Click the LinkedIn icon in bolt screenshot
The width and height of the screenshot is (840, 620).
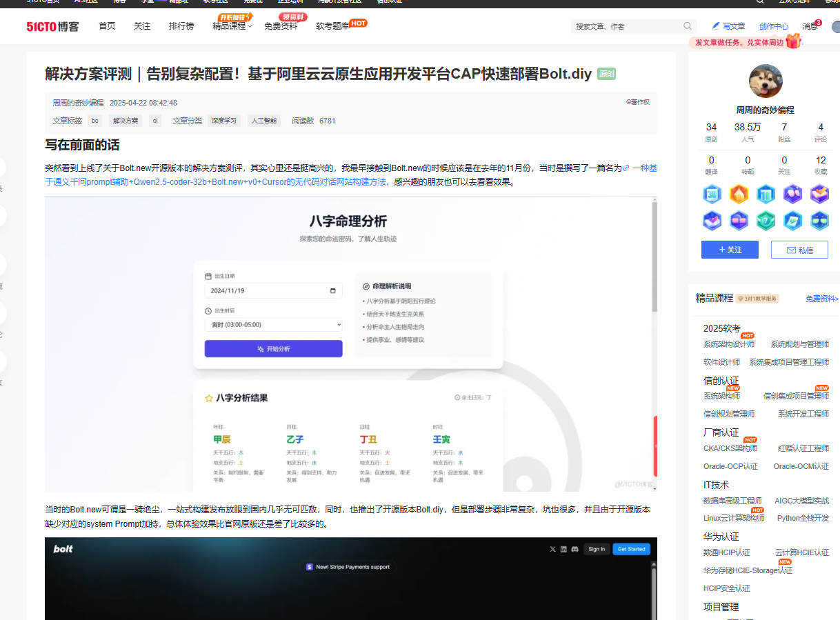click(563, 549)
